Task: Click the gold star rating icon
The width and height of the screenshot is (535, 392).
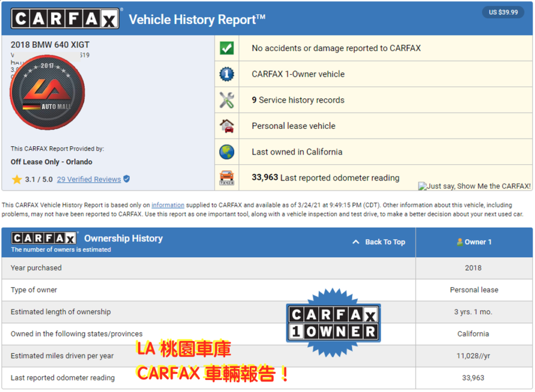Action: pyautogui.click(x=17, y=180)
